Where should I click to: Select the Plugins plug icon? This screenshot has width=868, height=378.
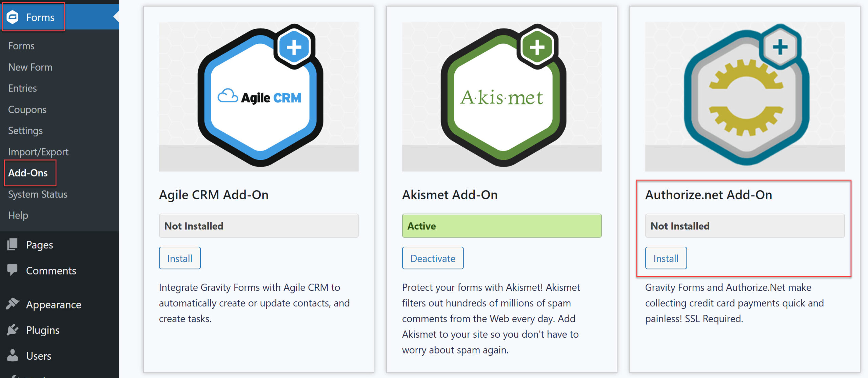[x=13, y=329]
